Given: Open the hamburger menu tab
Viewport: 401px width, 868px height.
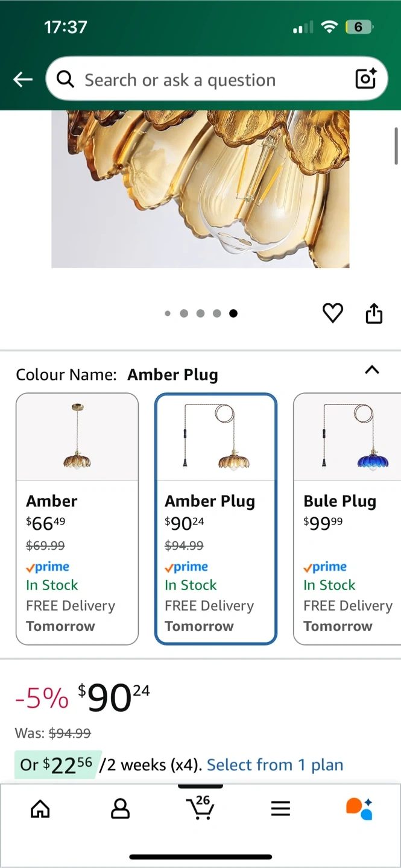Looking at the screenshot, I should tap(280, 809).
